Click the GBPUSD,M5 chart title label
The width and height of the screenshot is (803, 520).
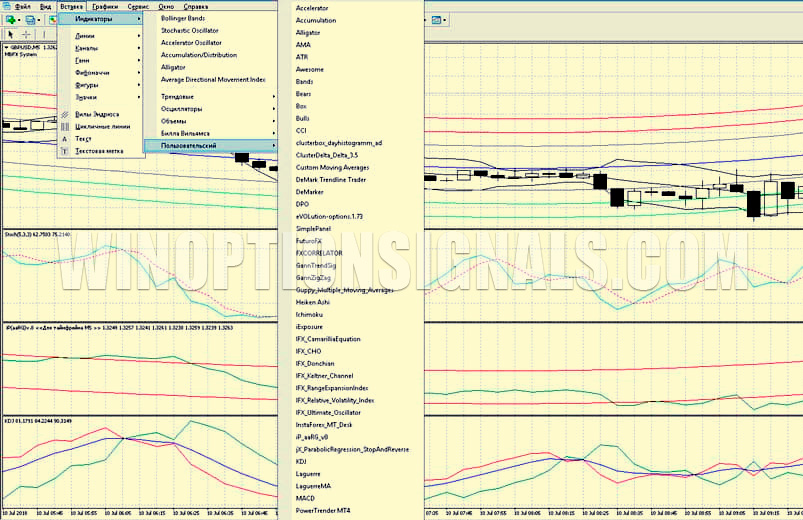pos(24,47)
